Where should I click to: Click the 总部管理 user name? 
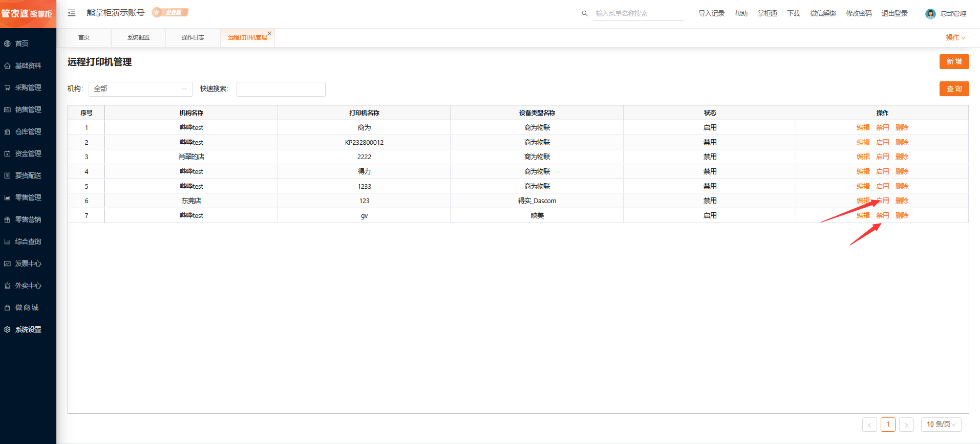(953, 14)
